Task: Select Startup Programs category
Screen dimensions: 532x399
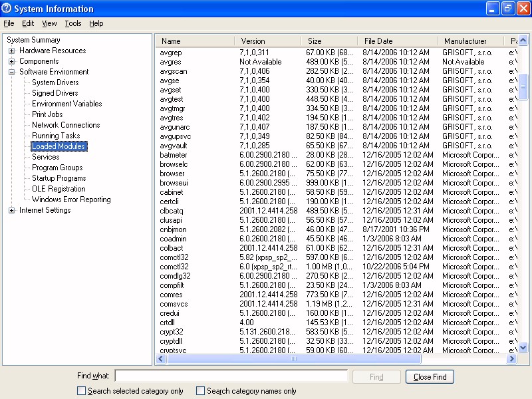Action: click(x=59, y=178)
